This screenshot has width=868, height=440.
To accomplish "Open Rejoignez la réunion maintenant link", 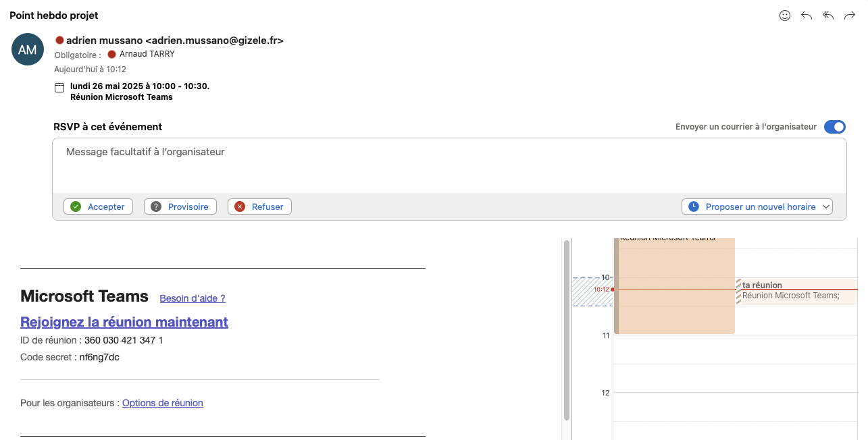I will pyautogui.click(x=124, y=322).
